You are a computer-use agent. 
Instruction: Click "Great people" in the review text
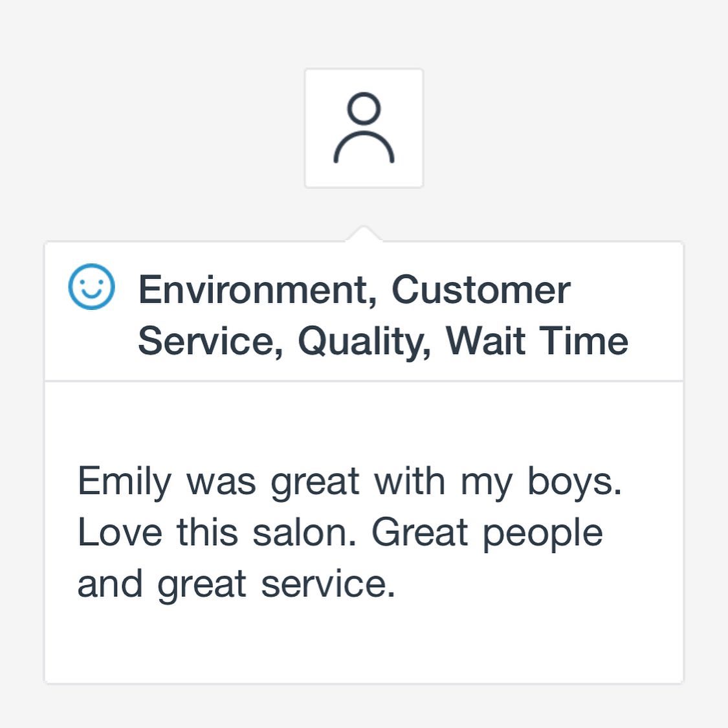pos(487,534)
